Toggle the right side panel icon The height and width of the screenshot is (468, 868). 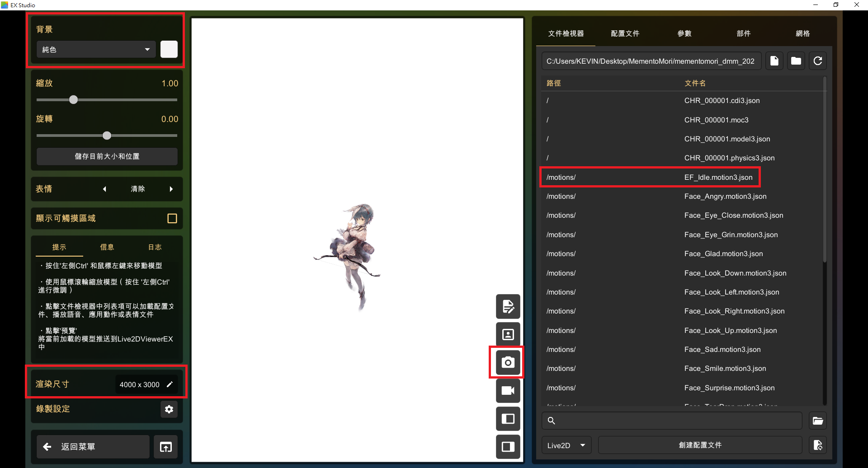coord(508,447)
